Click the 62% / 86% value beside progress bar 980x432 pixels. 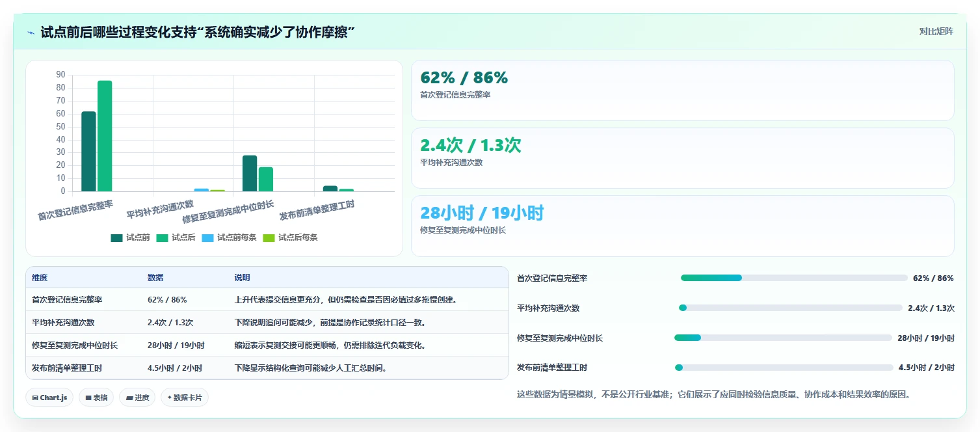click(x=933, y=278)
